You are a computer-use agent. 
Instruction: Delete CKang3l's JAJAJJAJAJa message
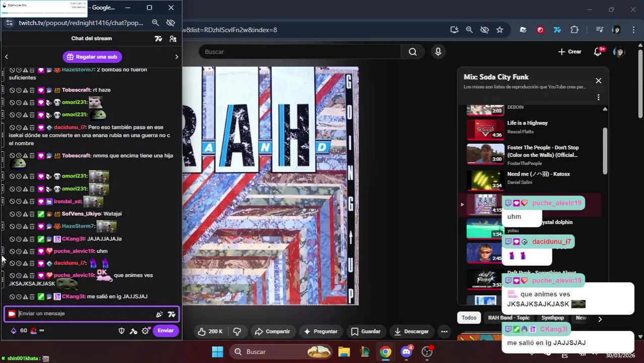click(32, 239)
